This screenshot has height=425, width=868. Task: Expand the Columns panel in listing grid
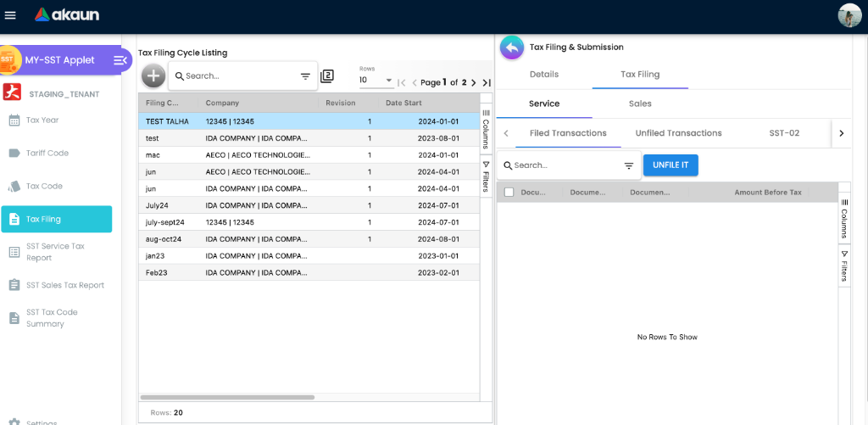[x=486, y=128]
